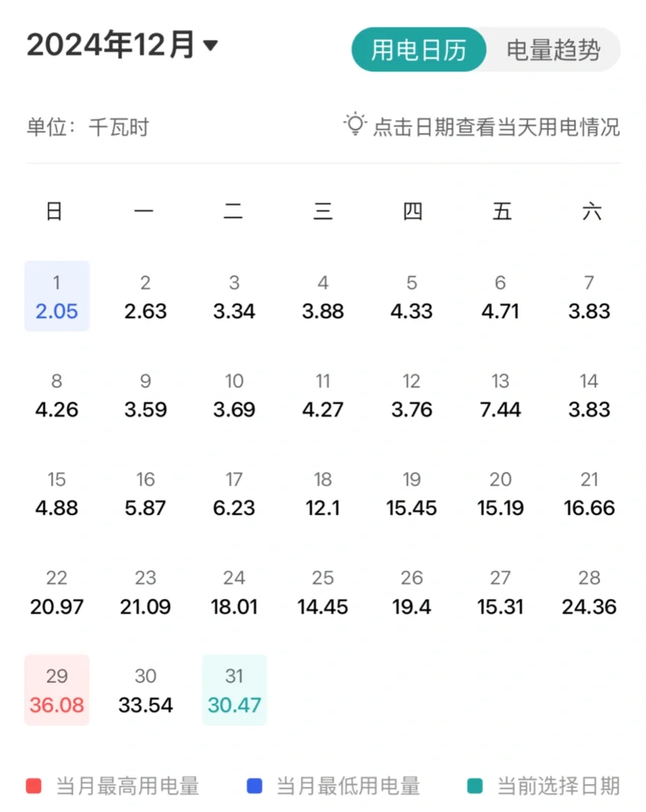
Task: Click the blue 当月最低用电量 legend swatch
Action: 254,786
